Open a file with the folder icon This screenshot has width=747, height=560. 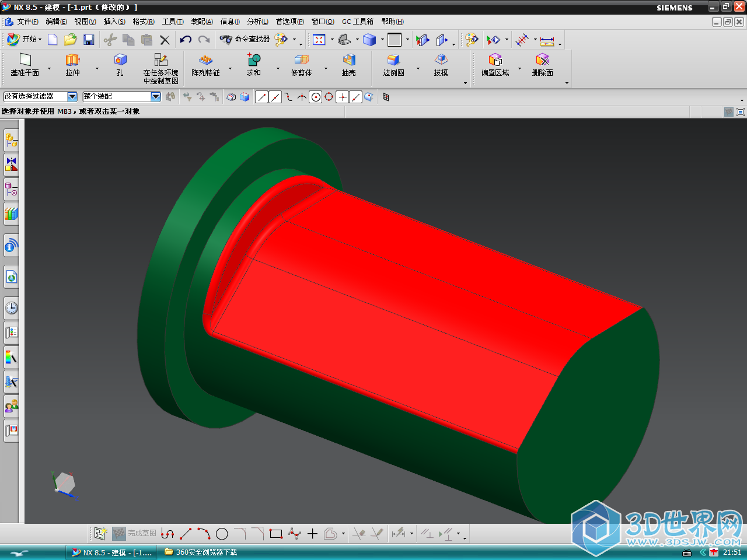click(x=71, y=39)
